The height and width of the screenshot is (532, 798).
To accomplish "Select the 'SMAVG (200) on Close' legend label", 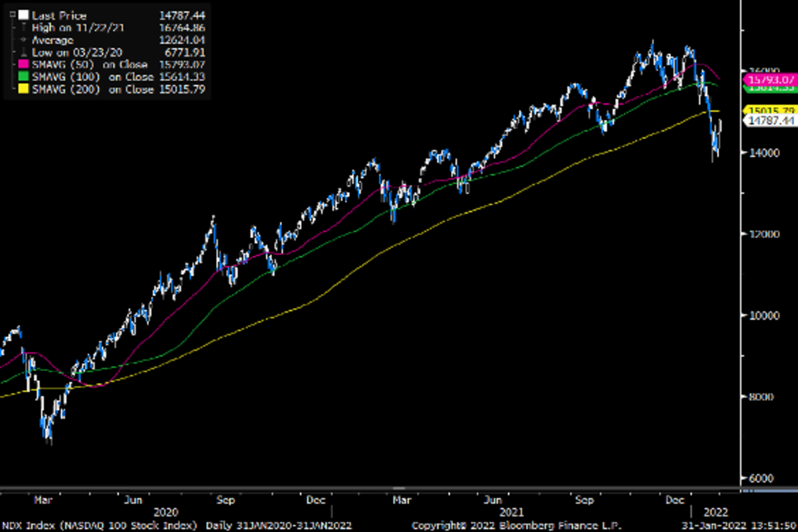I will tap(92, 90).
